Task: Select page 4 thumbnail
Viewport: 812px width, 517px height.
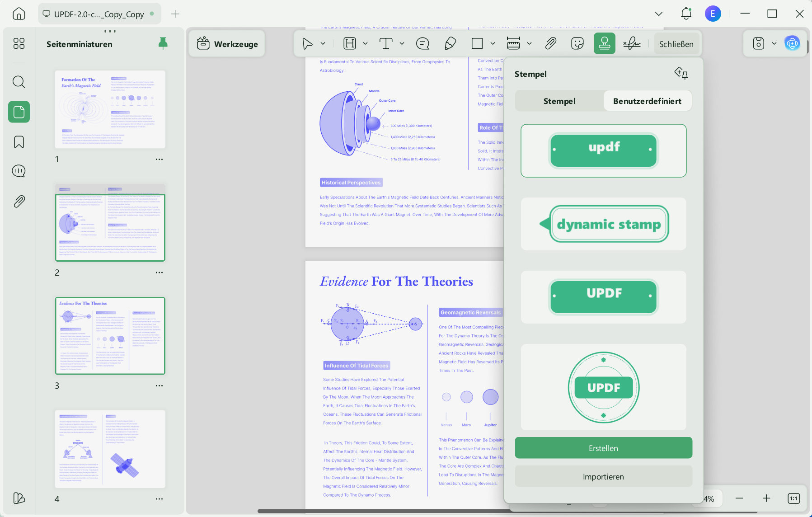Action: click(x=110, y=449)
